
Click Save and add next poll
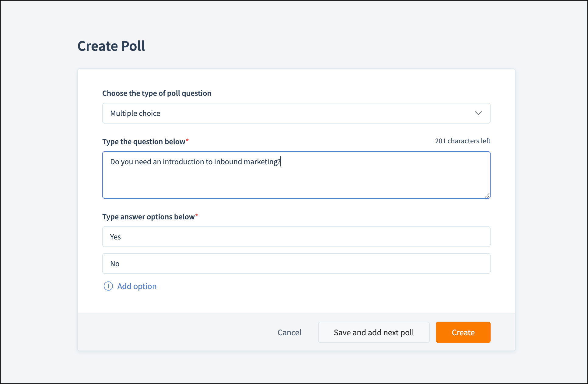click(x=373, y=332)
